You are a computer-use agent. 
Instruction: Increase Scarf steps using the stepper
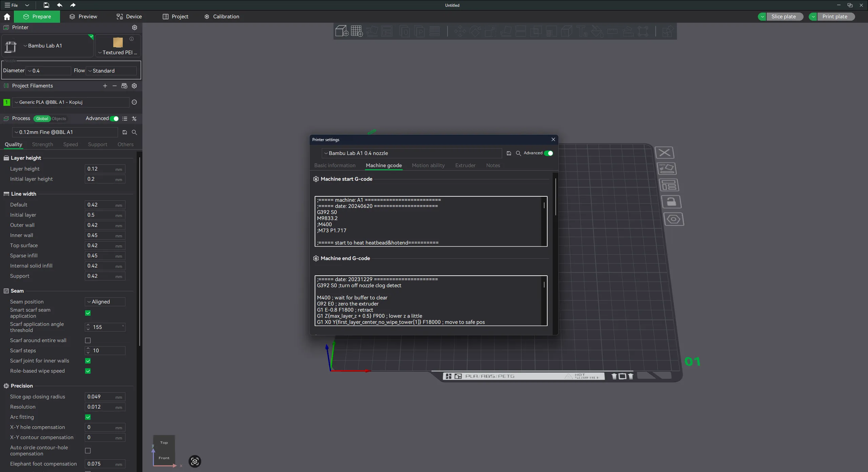pos(88,349)
